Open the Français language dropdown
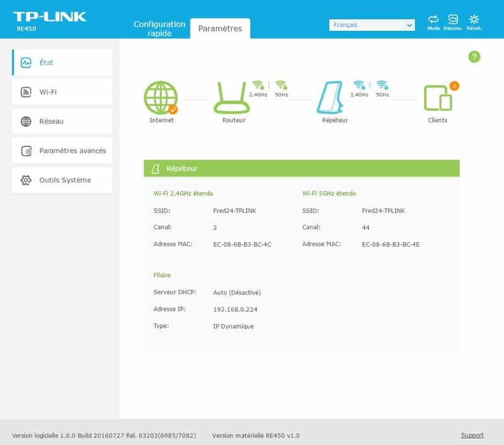The width and height of the screenshot is (504, 445). coord(372,25)
